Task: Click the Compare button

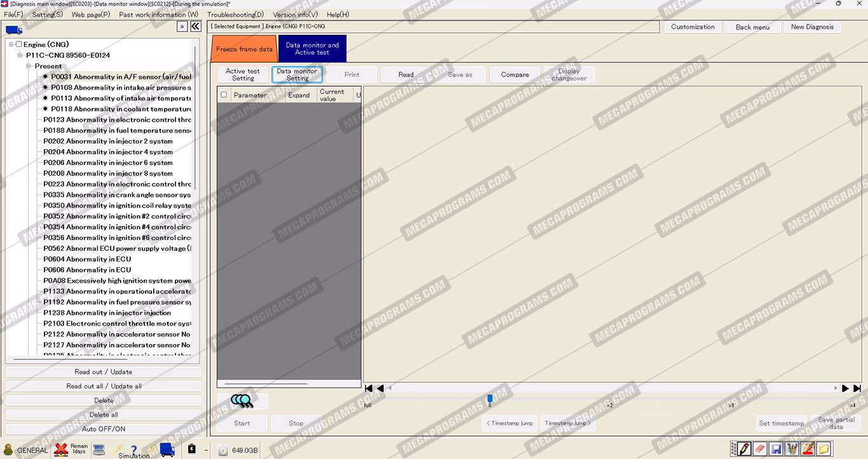Action: click(515, 75)
